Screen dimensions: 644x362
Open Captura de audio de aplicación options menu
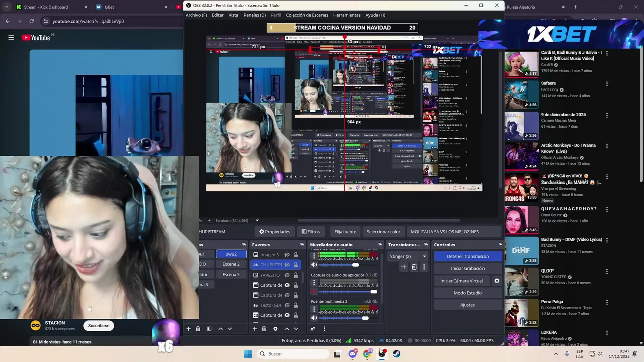pos(314,283)
